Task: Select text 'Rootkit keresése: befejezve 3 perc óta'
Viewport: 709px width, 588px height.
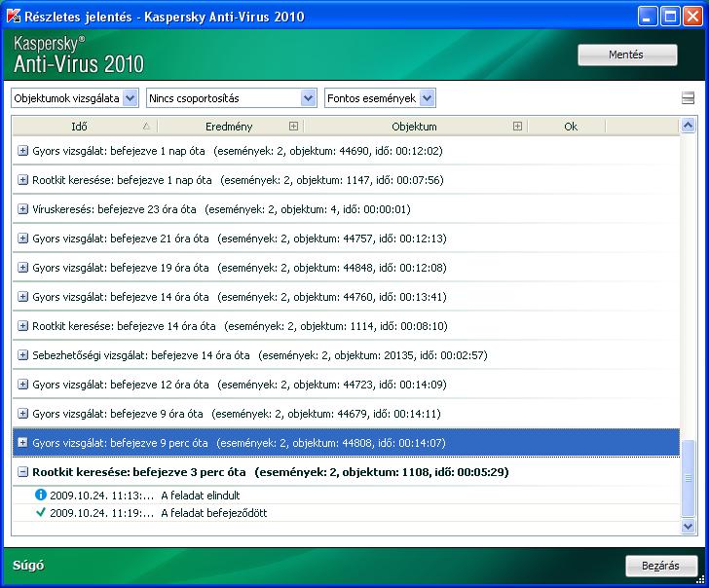Action: tap(139, 472)
